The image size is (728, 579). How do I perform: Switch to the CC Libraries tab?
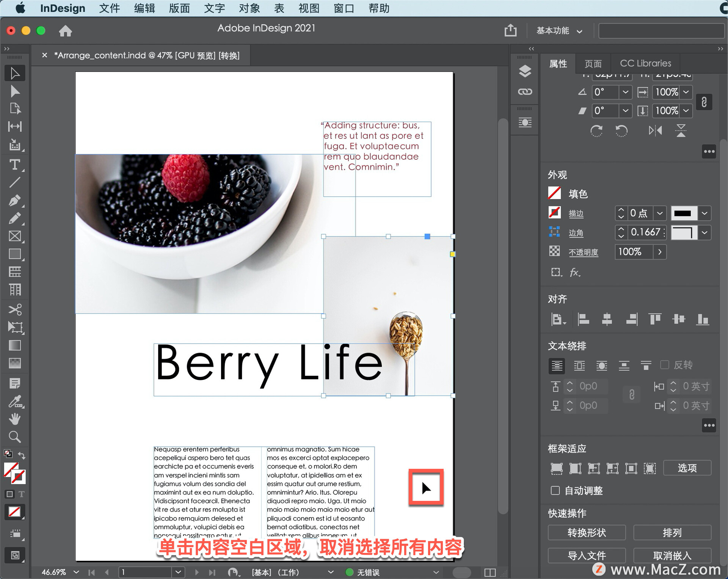[x=645, y=63]
